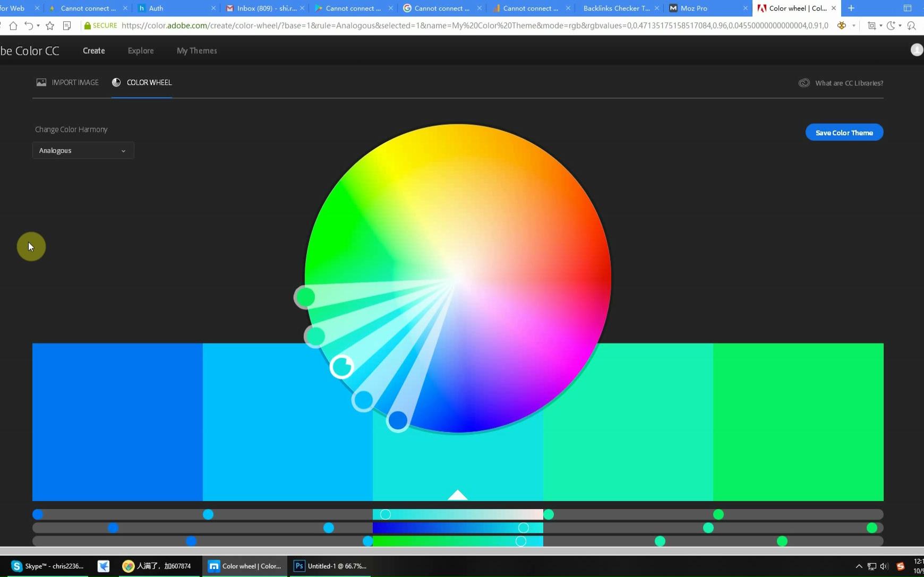Click the Save Color Theme button
Image resolution: width=924 pixels, height=577 pixels.
tap(844, 132)
